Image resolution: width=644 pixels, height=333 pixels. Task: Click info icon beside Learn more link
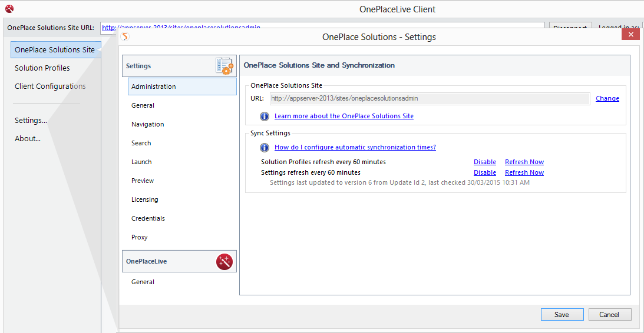(x=265, y=116)
